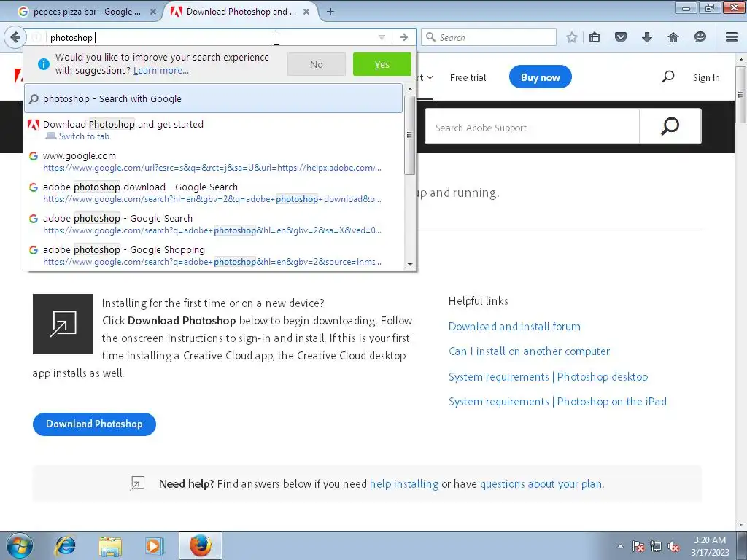The width and height of the screenshot is (747, 560).
Task: Open a new tab with plus button
Action: [x=330, y=12]
